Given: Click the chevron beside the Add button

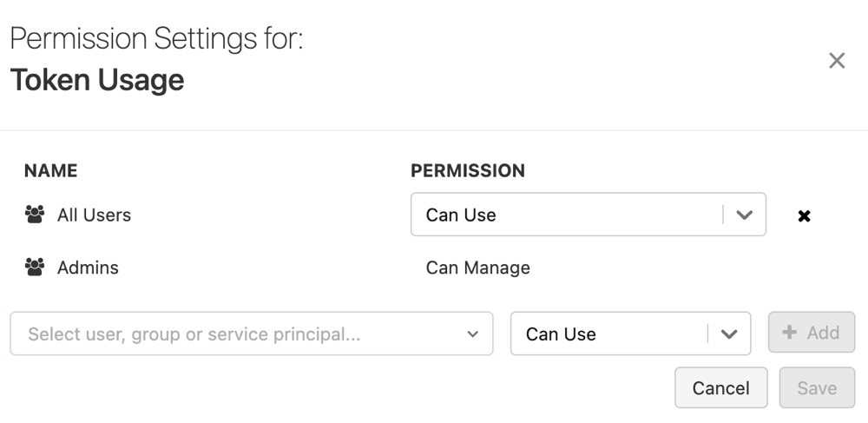Looking at the screenshot, I should click(729, 334).
